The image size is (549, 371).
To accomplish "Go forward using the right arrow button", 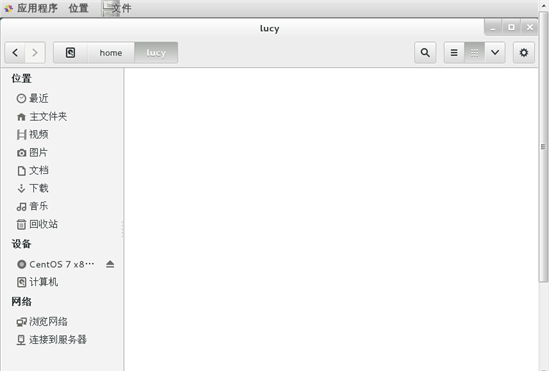I will click(35, 52).
